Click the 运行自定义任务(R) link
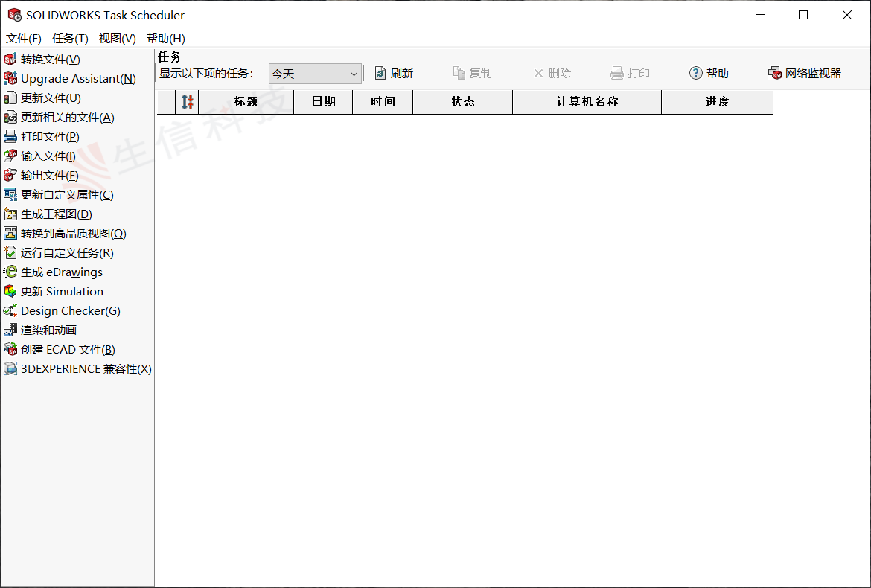This screenshot has height=588, width=871. click(x=67, y=253)
